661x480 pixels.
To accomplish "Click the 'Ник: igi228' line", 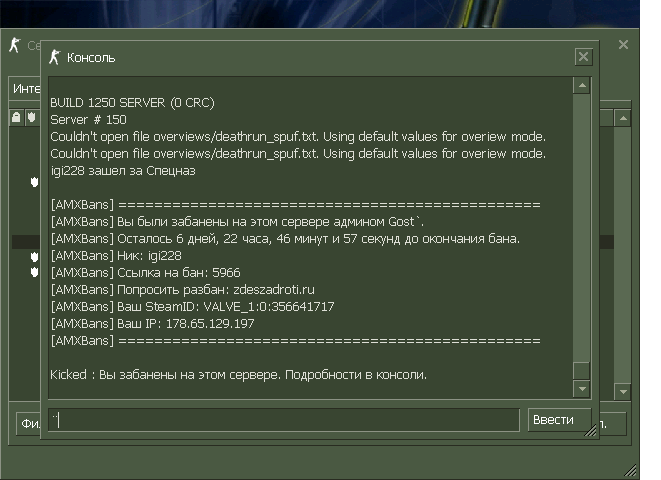I will click(116, 256).
